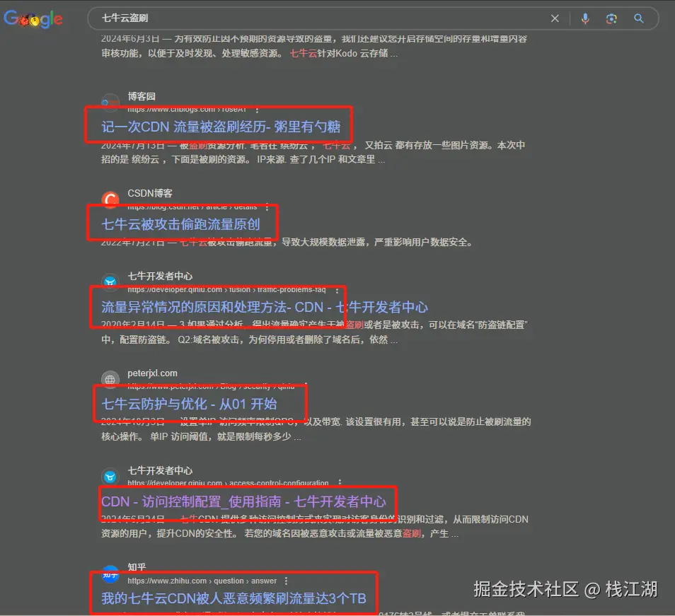Start voice search with microphone icon
Image resolution: width=675 pixels, height=616 pixels.
click(584, 18)
